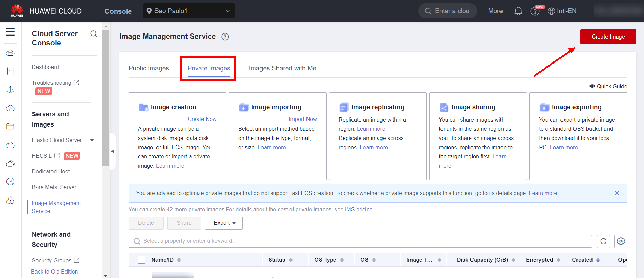Open the Export dropdown button
Screen dimensions: 644x278
click(224, 223)
